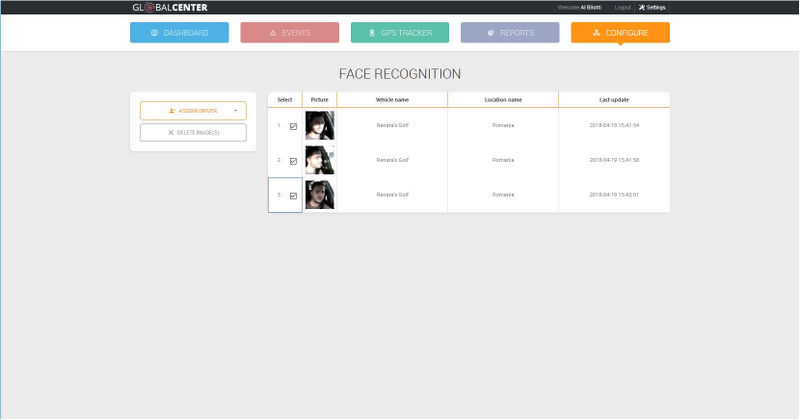Click the Logout link

coord(622,7)
